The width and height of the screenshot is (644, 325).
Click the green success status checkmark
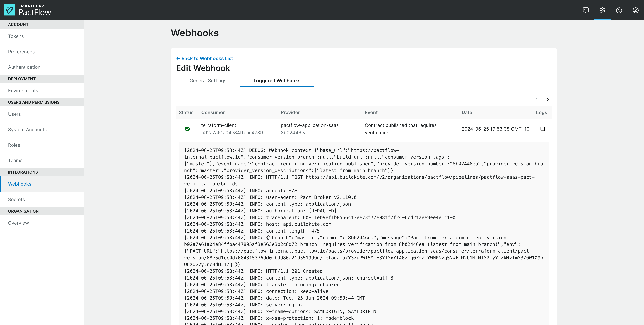tap(187, 129)
